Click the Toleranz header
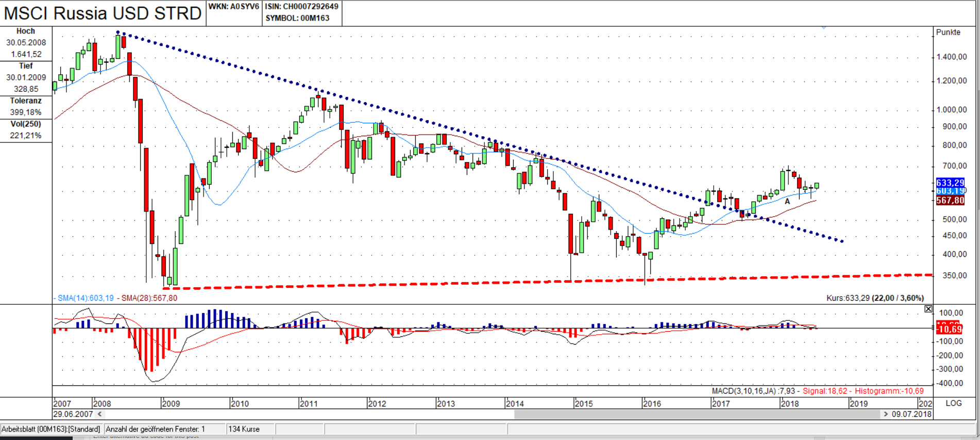Viewport: 980px width, 440px height. coord(26,101)
